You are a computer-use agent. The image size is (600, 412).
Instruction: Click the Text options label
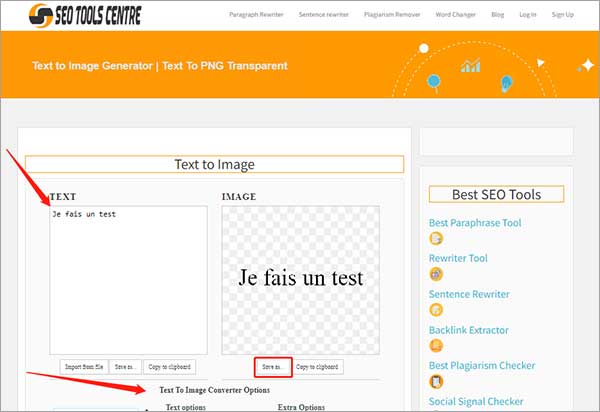(x=186, y=407)
